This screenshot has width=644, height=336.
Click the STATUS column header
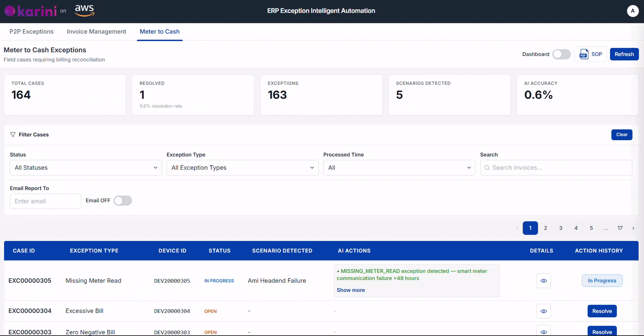[x=220, y=251]
